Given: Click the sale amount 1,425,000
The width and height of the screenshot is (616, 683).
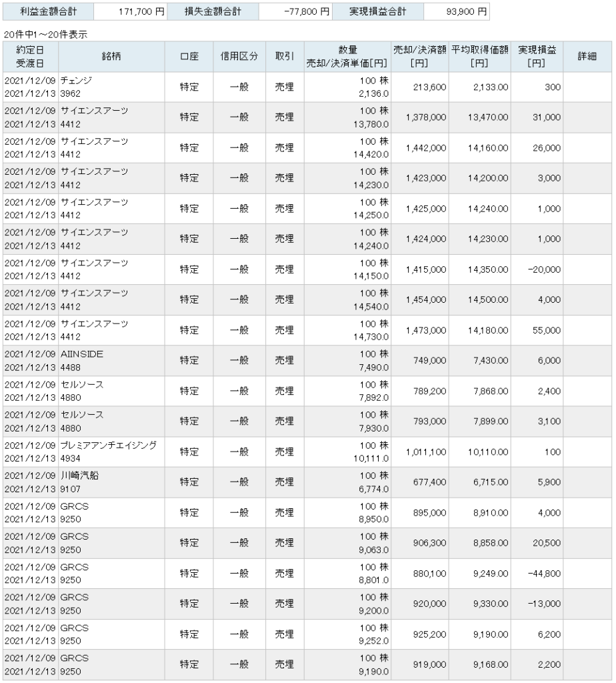Looking at the screenshot, I should [x=426, y=209].
